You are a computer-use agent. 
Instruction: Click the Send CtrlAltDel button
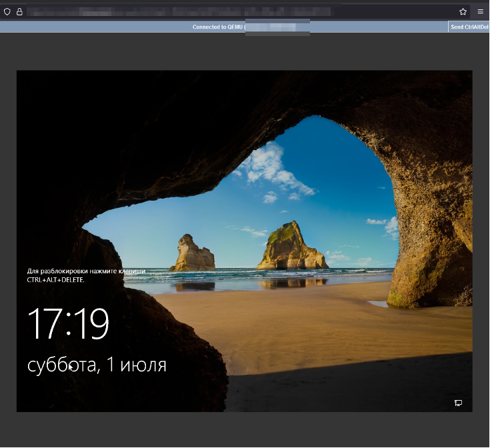[469, 27]
